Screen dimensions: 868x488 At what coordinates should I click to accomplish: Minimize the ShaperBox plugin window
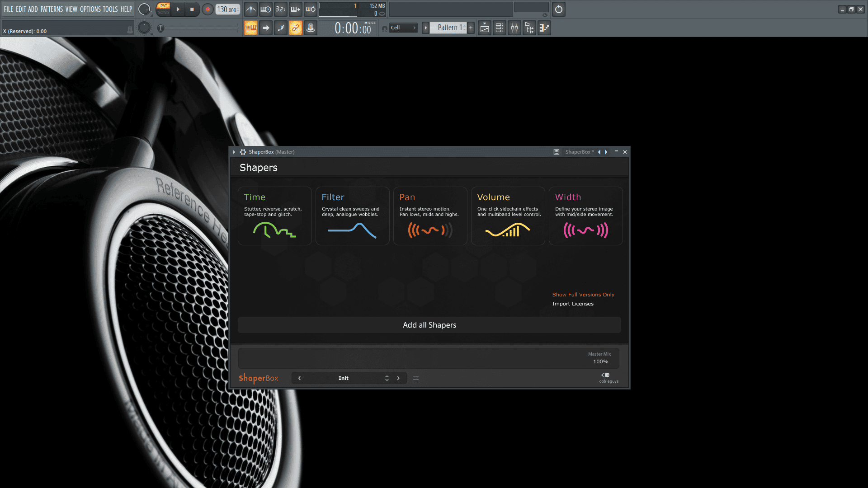click(x=616, y=152)
